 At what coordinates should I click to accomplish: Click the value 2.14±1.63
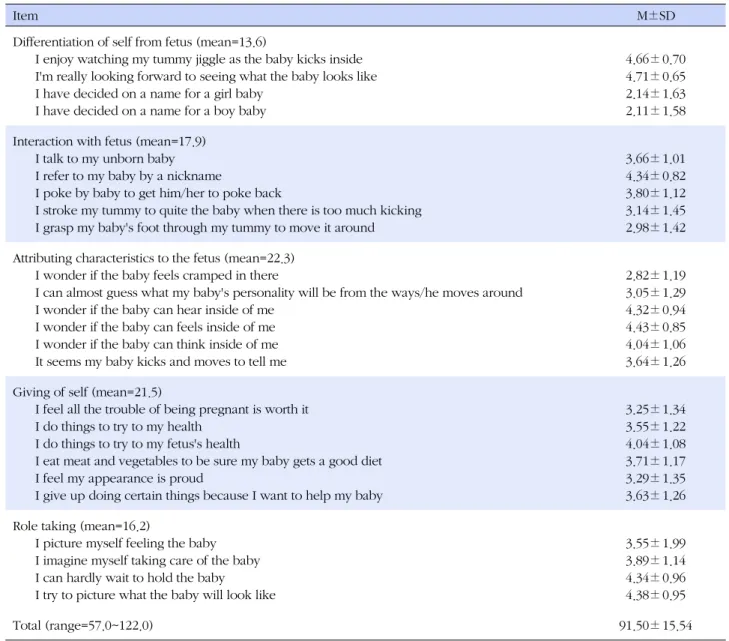click(656, 93)
